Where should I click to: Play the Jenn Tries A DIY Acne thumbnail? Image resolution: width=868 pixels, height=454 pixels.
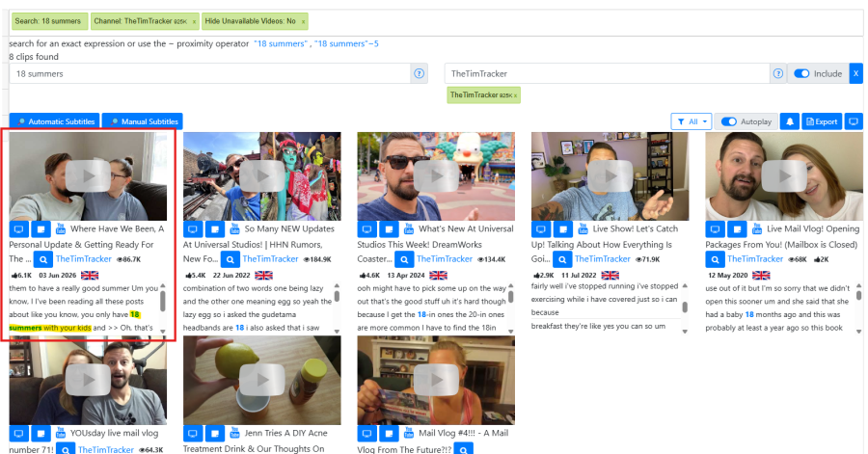click(261, 381)
